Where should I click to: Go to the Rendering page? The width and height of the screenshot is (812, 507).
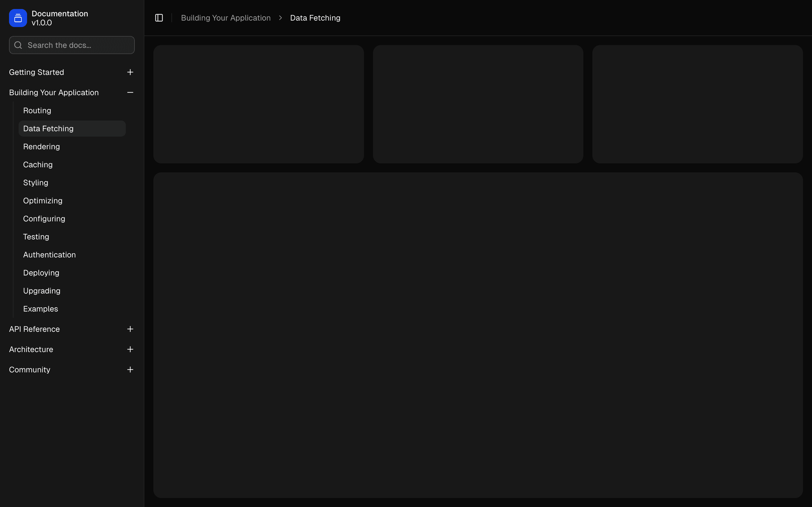click(x=42, y=146)
